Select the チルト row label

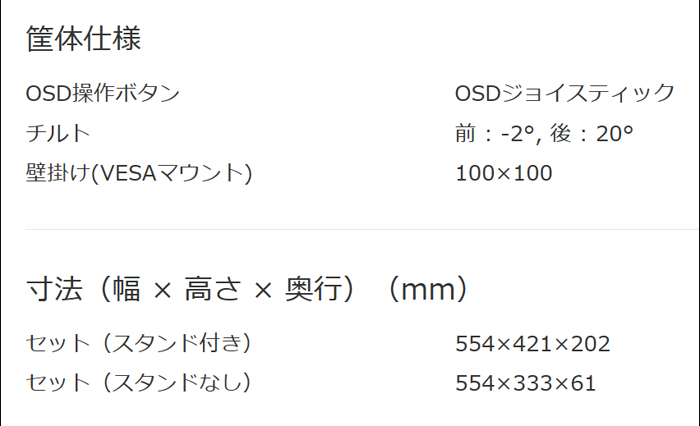58,133
